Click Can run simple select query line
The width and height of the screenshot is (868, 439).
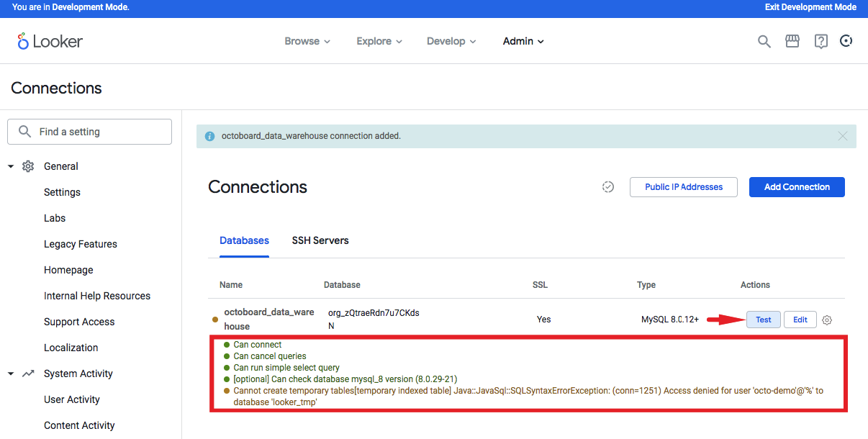pos(286,368)
